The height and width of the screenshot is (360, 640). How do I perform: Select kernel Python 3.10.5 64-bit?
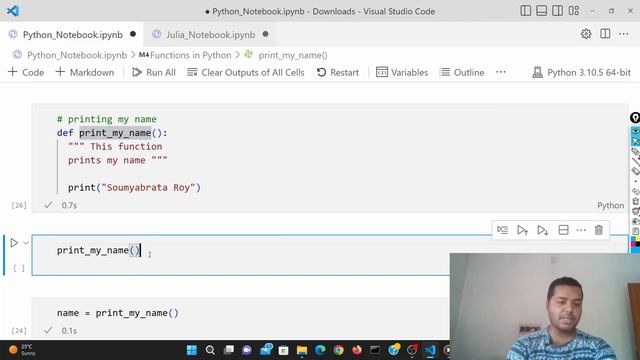(x=582, y=72)
